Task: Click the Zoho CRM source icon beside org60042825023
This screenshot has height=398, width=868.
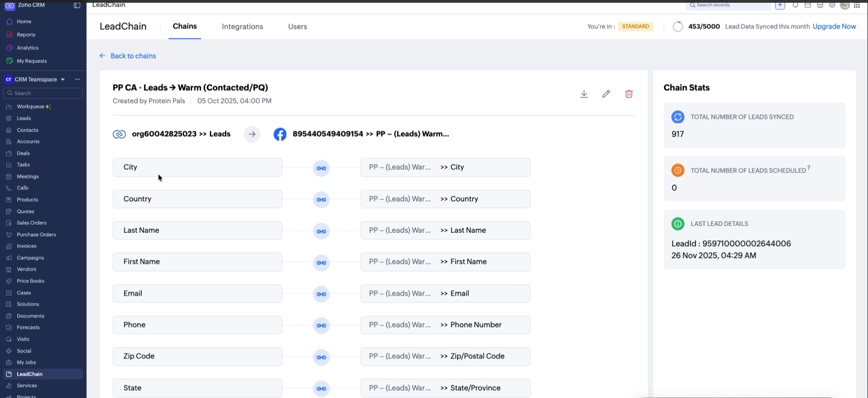Action: point(119,134)
